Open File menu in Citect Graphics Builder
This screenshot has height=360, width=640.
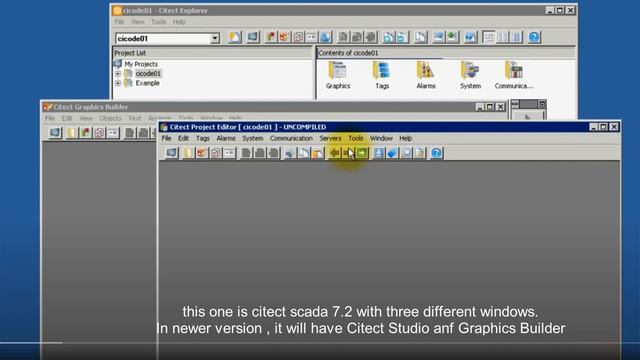pos(50,118)
